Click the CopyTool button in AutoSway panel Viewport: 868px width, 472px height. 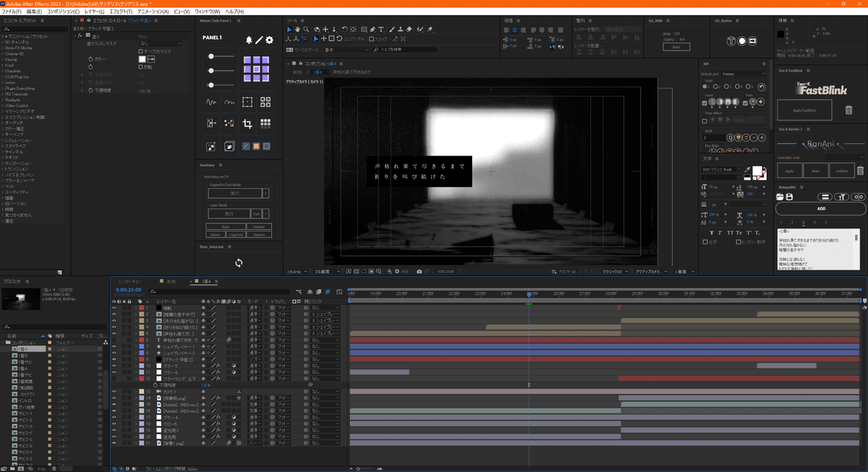(236, 235)
